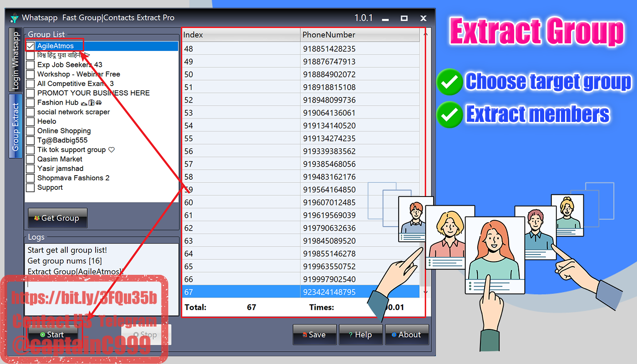The height and width of the screenshot is (364, 637).
Task: Open the Group Extract tab
Action: point(15,126)
